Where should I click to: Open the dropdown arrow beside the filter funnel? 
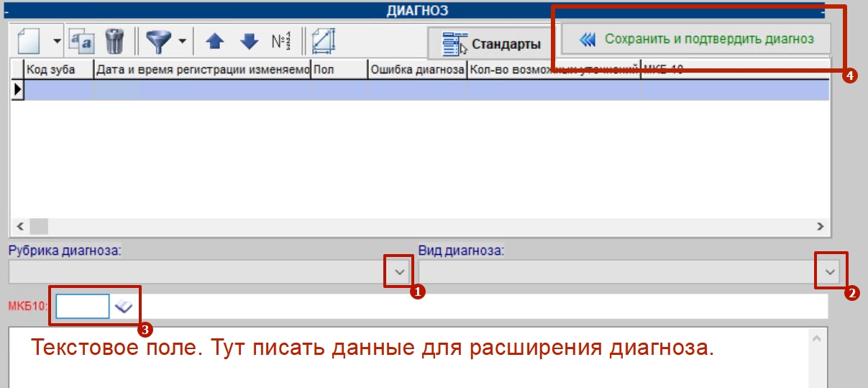(183, 41)
